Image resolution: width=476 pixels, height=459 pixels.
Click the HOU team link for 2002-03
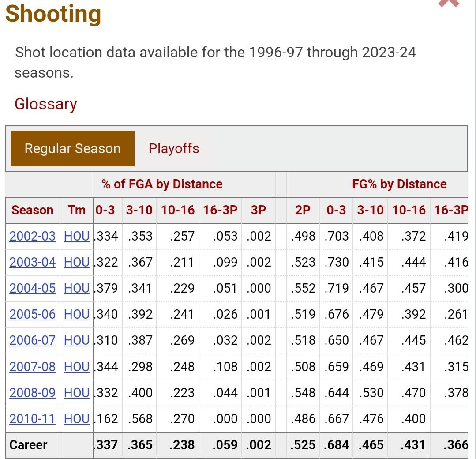(x=77, y=237)
